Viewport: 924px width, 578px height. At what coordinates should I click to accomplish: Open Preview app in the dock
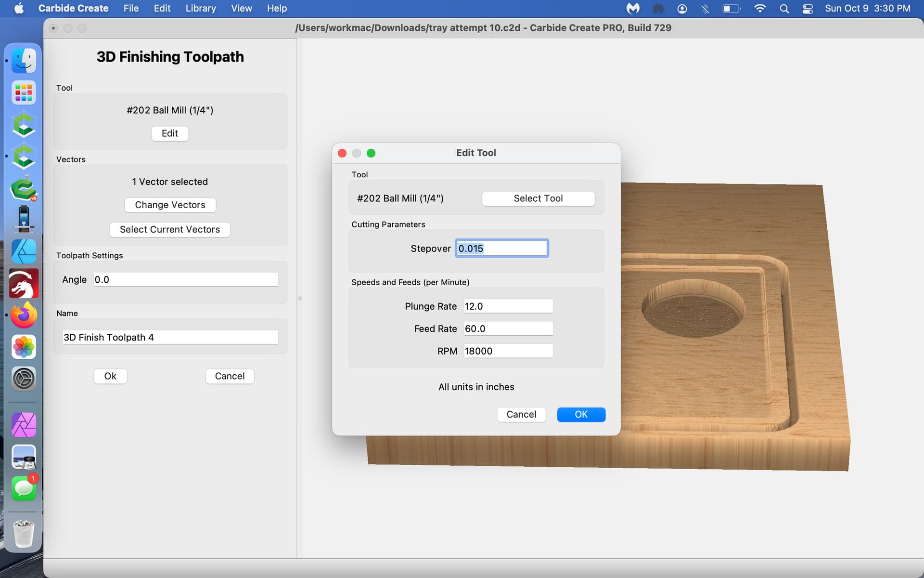[24, 457]
